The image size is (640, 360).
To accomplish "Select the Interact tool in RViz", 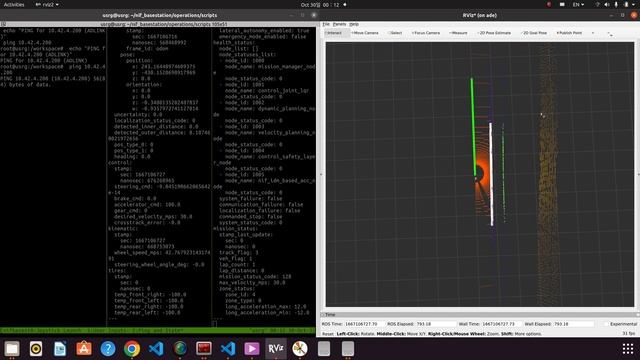I will [337, 33].
